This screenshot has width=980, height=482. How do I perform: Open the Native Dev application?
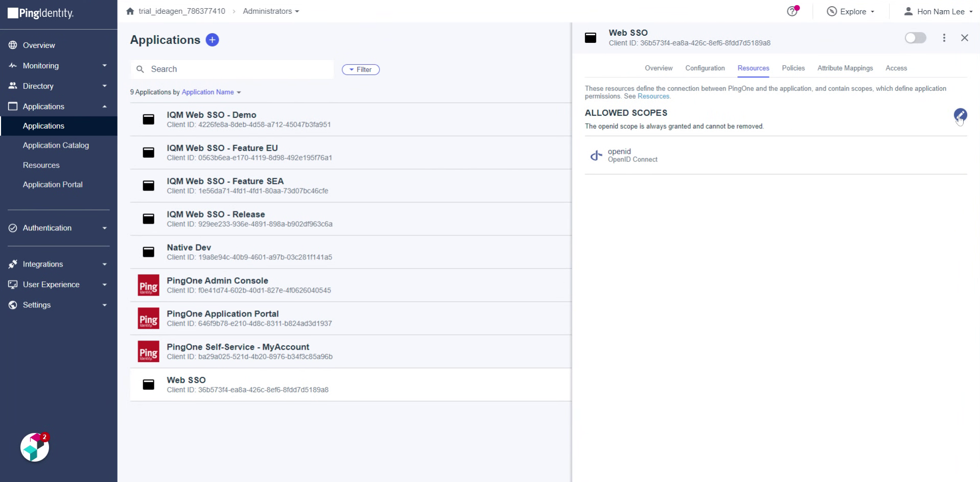351,252
